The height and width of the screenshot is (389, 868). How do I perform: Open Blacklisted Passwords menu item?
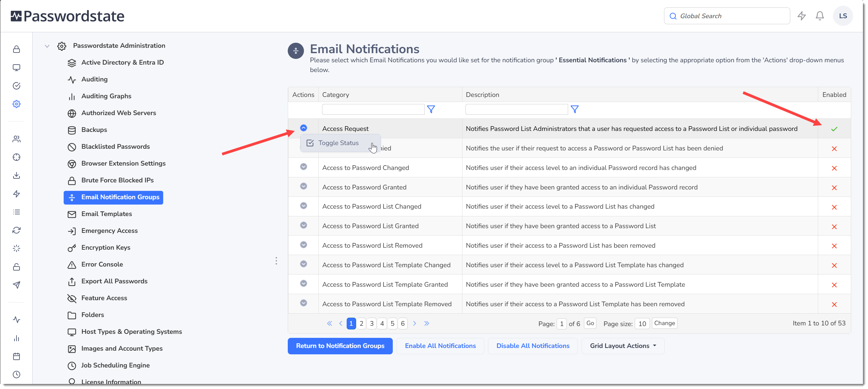(x=115, y=146)
